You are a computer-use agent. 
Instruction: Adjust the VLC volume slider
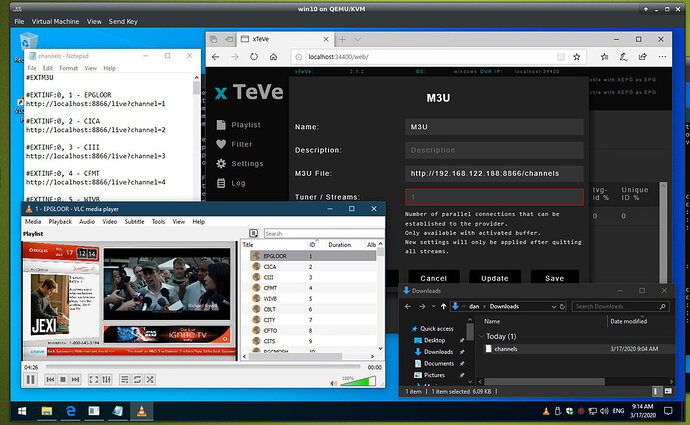[x=358, y=381]
